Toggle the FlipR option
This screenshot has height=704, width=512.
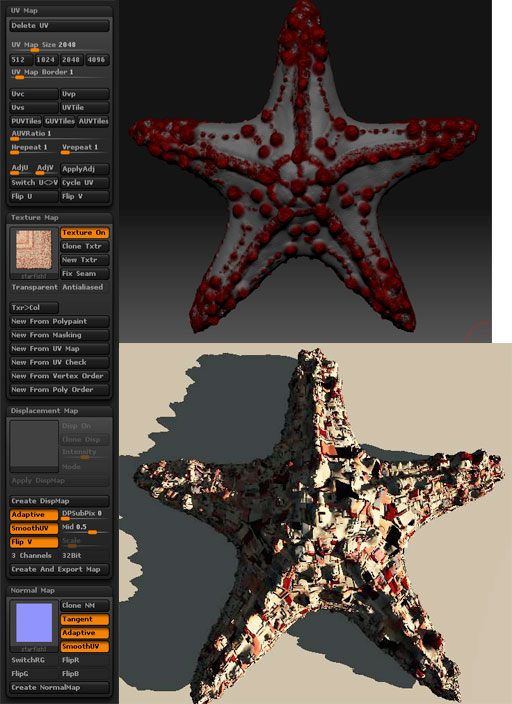[x=84, y=660]
